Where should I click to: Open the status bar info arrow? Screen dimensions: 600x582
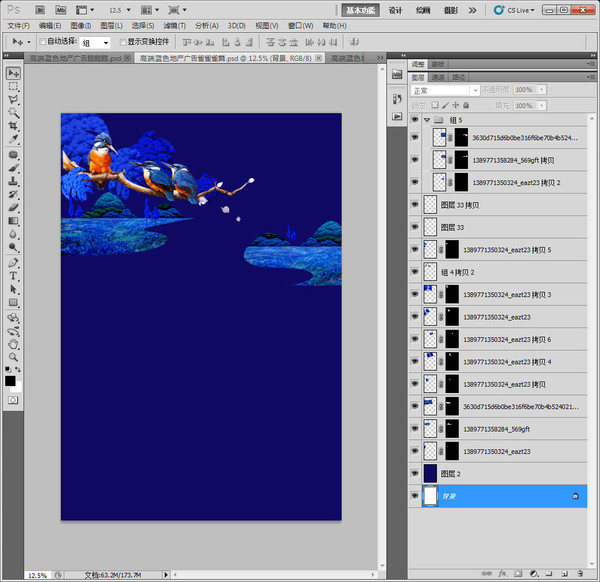tap(166, 574)
